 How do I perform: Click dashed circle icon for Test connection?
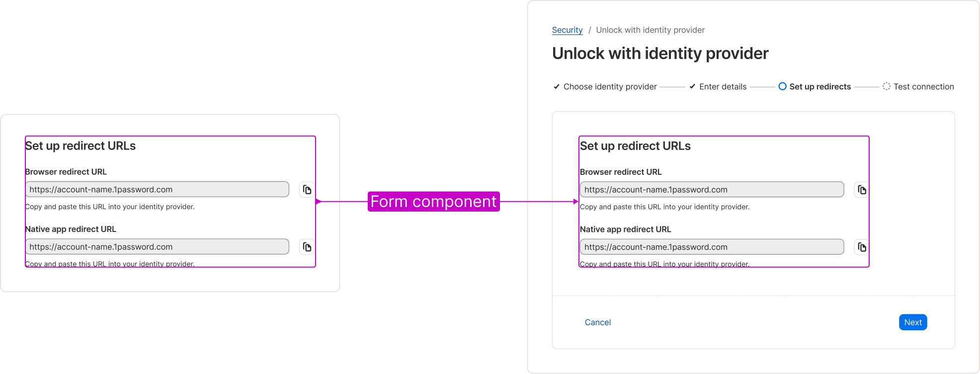[x=887, y=86]
